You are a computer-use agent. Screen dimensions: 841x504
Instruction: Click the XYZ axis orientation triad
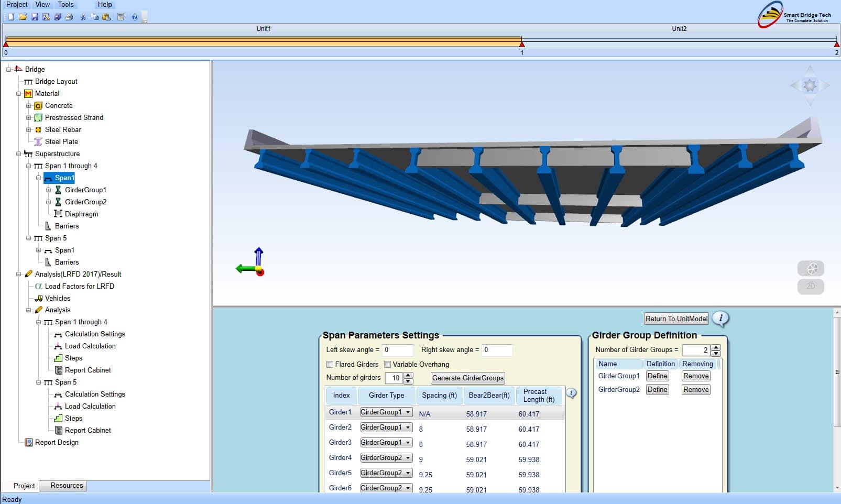pos(251,262)
